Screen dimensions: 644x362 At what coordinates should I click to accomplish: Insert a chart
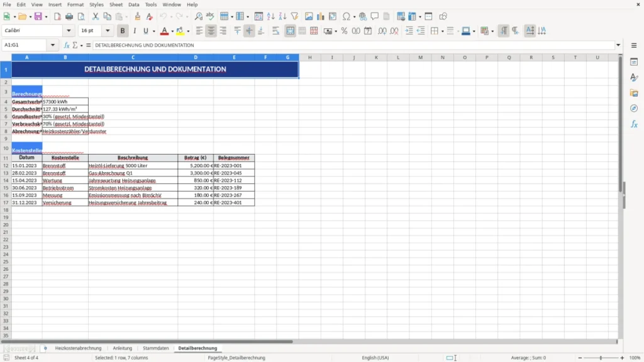320,16
